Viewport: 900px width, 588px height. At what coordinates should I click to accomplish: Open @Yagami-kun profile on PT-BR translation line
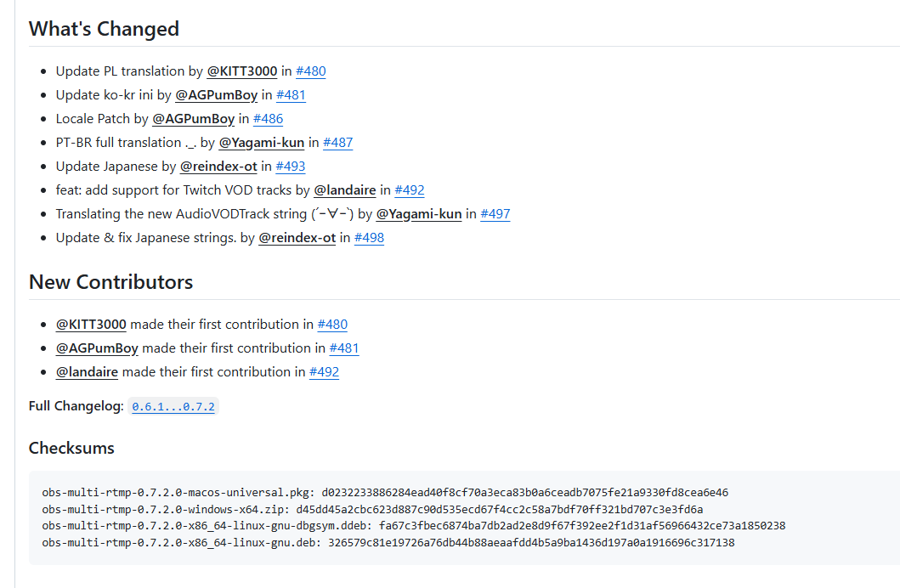click(261, 143)
